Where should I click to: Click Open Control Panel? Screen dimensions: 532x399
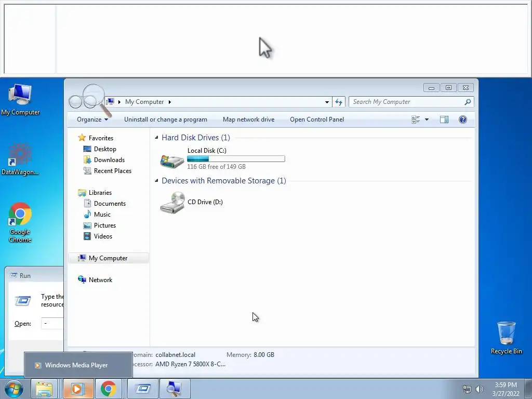[317, 119]
